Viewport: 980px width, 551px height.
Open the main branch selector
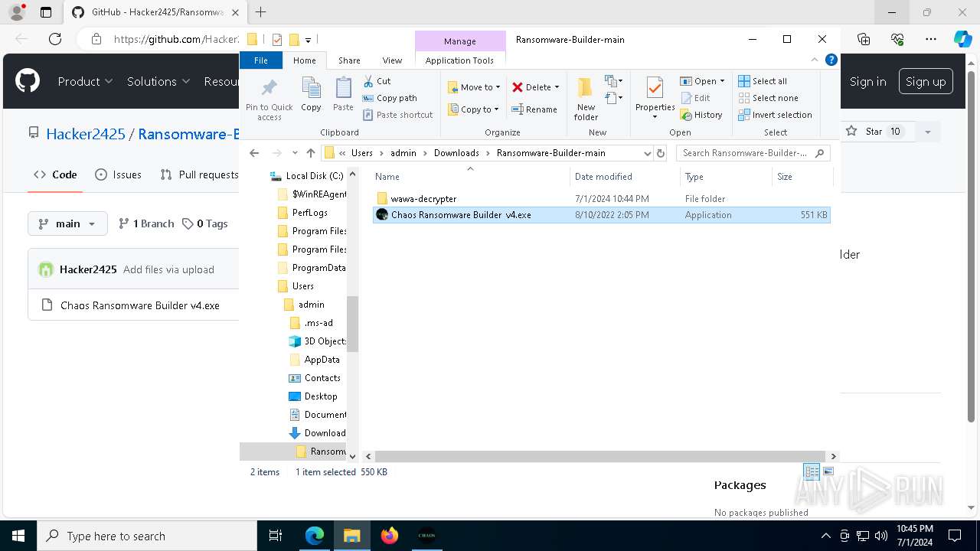click(67, 223)
